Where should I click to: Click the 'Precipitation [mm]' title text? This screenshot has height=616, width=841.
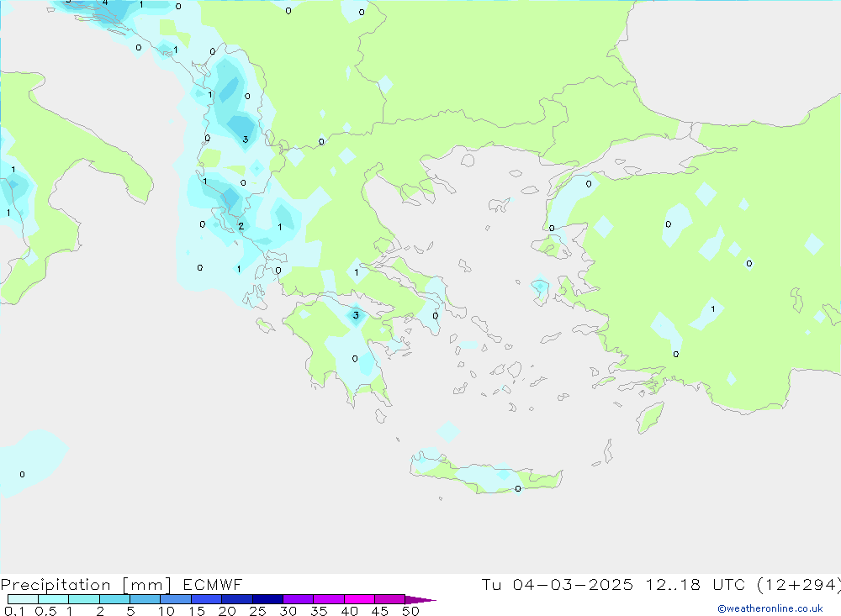(86, 585)
